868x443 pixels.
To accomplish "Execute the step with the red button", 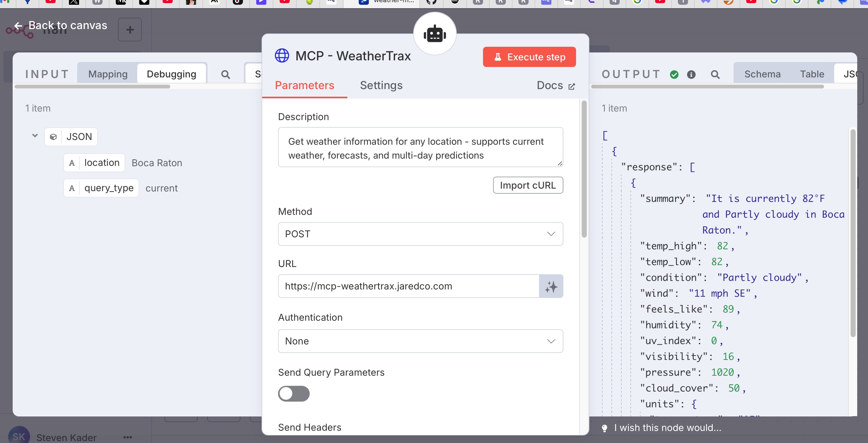I will pyautogui.click(x=529, y=57).
